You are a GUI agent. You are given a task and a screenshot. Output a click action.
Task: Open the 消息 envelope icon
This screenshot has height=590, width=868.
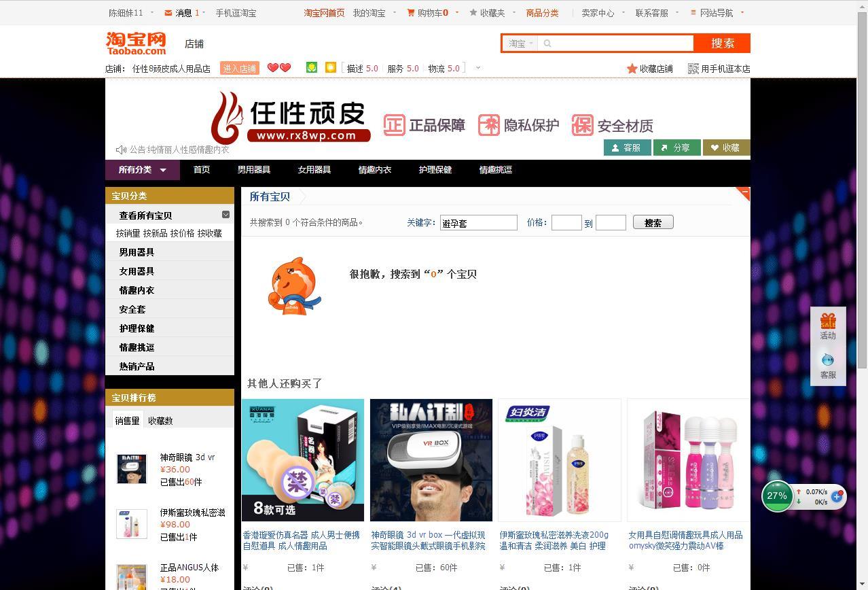point(168,13)
